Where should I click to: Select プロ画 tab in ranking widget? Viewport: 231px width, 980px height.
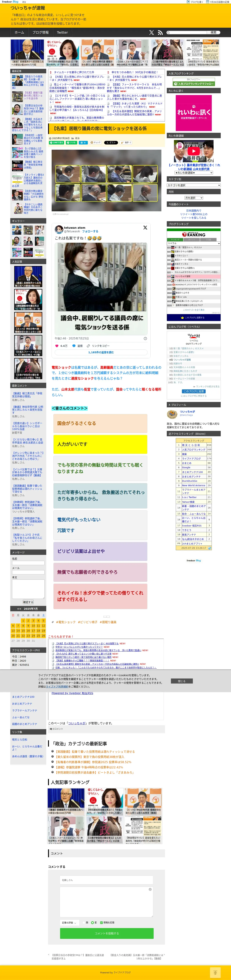click(x=208, y=239)
